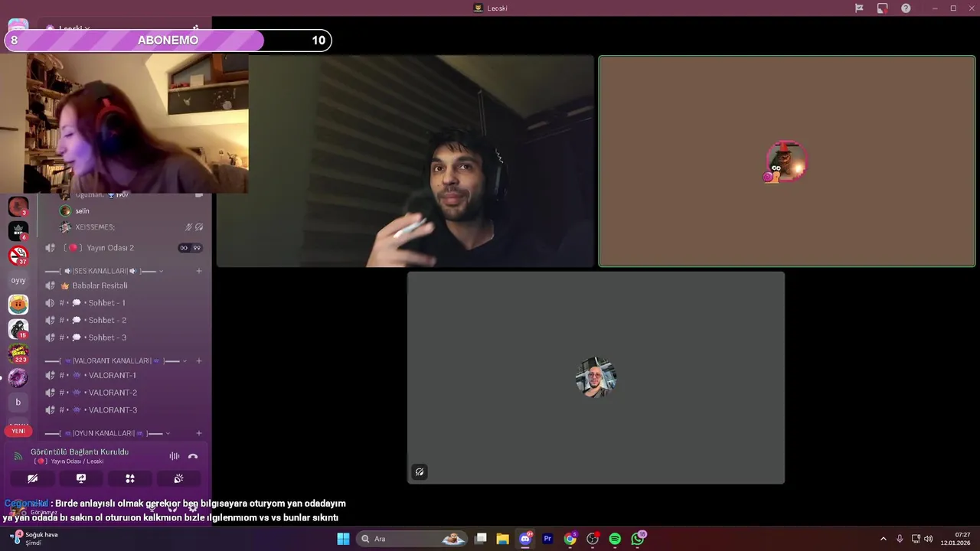Open clock and date 07:27 flyout
This screenshot has height=551, width=980.
957,539
